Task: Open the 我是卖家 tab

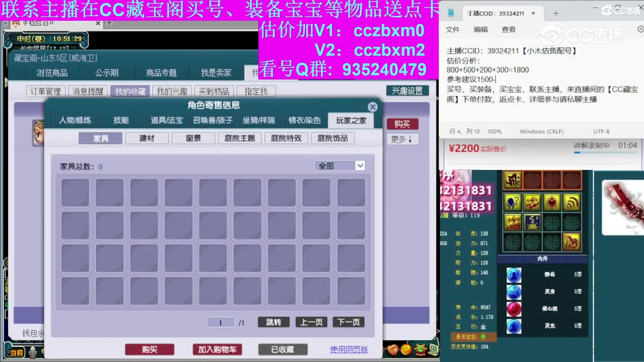Action: coord(216,73)
